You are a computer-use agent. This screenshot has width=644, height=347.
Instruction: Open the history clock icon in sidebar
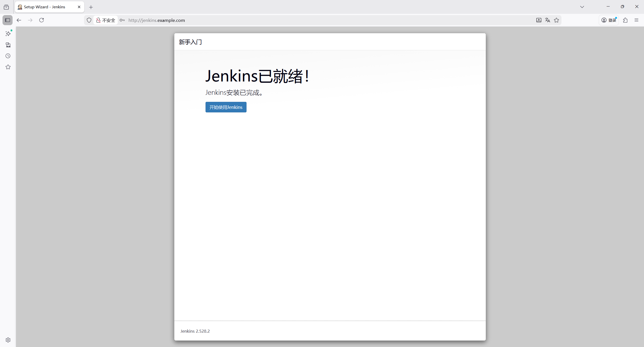tap(8, 56)
